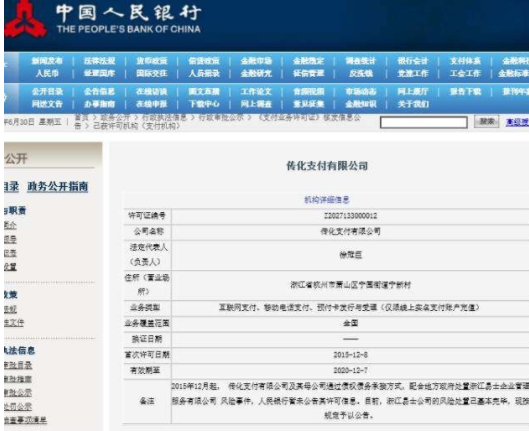Click the 政务公开 breadcrumb link
Viewport: 529px width, 431px height.
(115, 118)
